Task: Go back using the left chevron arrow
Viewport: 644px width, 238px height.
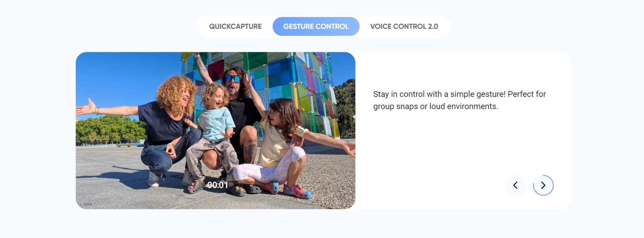Action: pos(515,185)
